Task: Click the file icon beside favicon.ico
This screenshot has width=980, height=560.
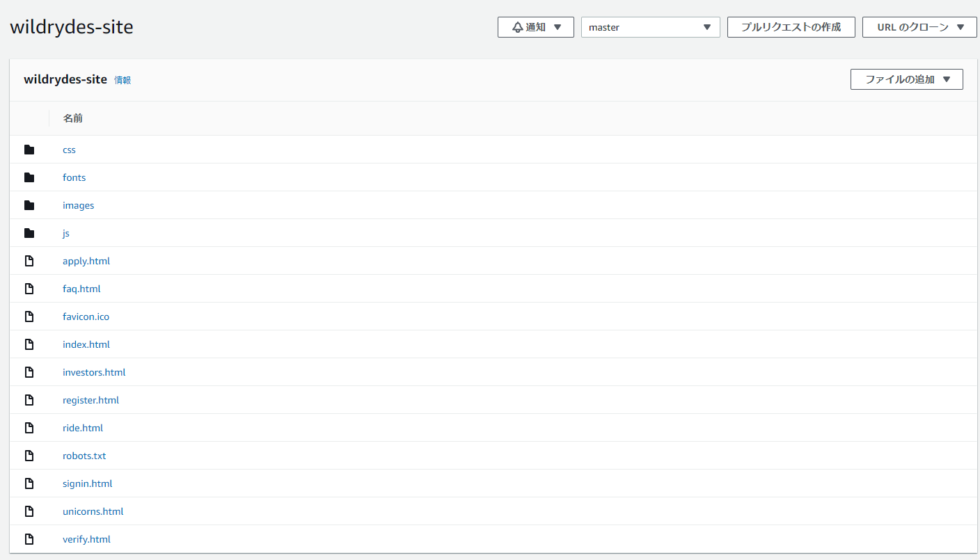Action: [29, 316]
